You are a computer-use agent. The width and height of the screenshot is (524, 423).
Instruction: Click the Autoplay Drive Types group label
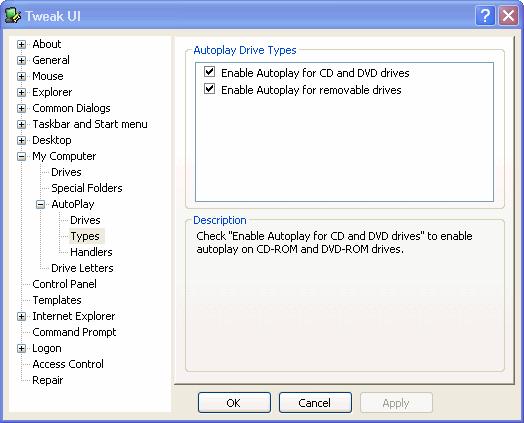245,50
